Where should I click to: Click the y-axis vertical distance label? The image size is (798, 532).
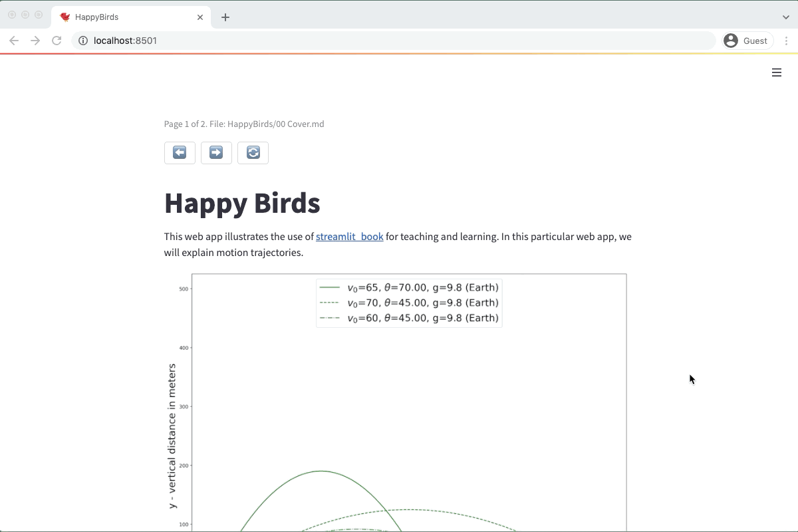pyautogui.click(x=173, y=436)
